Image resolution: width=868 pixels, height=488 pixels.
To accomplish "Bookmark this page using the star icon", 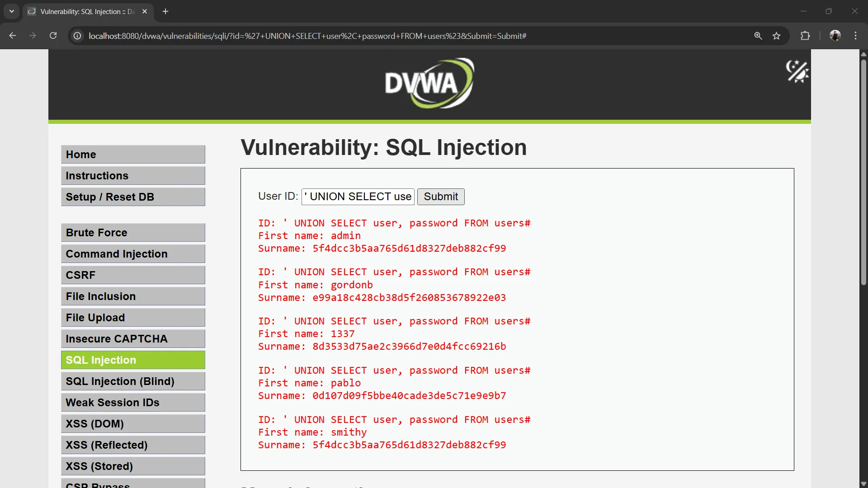I will [x=777, y=36].
